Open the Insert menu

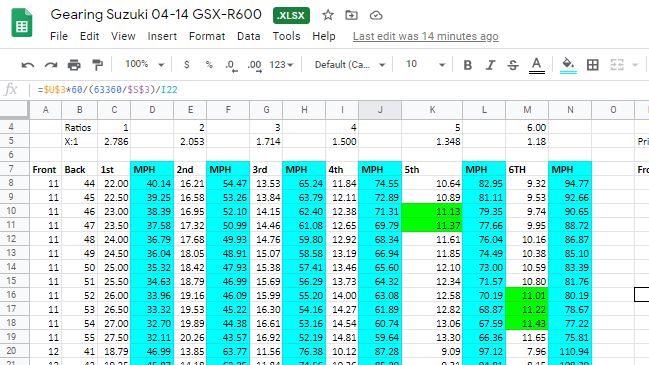click(162, 36)
